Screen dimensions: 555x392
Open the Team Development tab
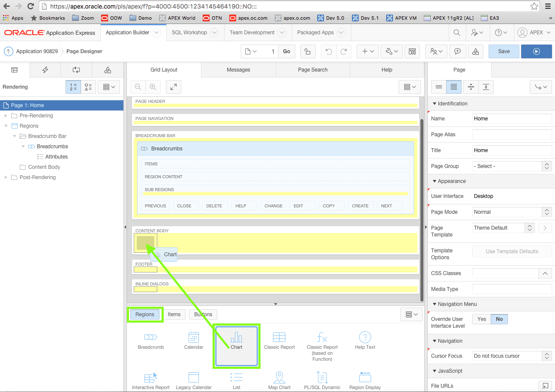point(258,33)
